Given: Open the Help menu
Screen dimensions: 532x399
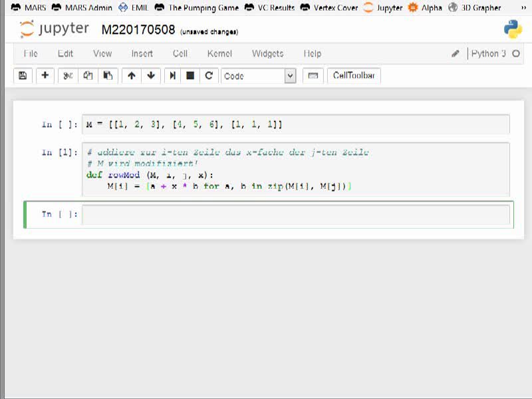Looking at the screenshot, I should (x=312, y=54).
